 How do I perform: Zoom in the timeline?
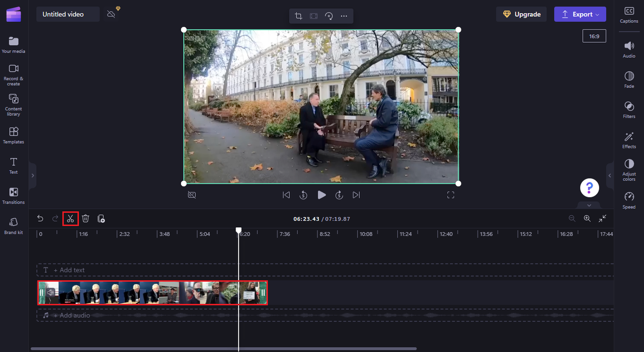pos(587,218)
